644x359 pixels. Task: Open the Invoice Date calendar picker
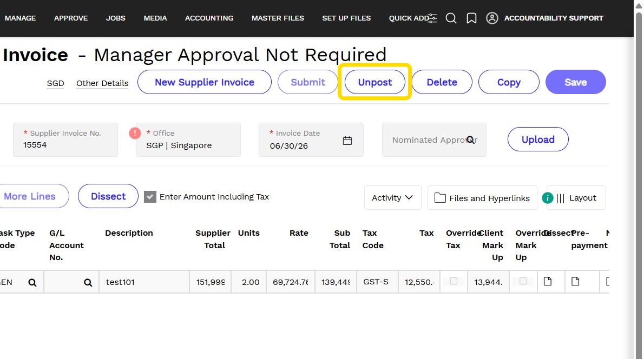[347, 141]
